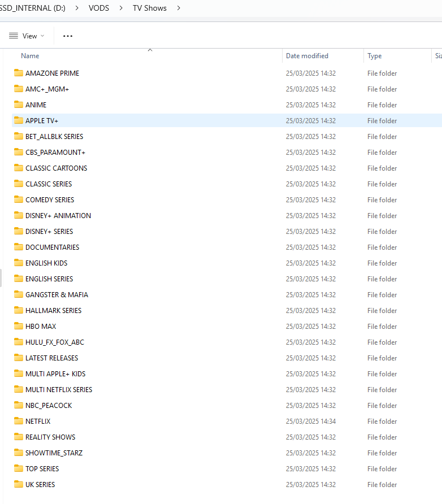Click File folder type in REALITY SHOWS row

point(382,437)
